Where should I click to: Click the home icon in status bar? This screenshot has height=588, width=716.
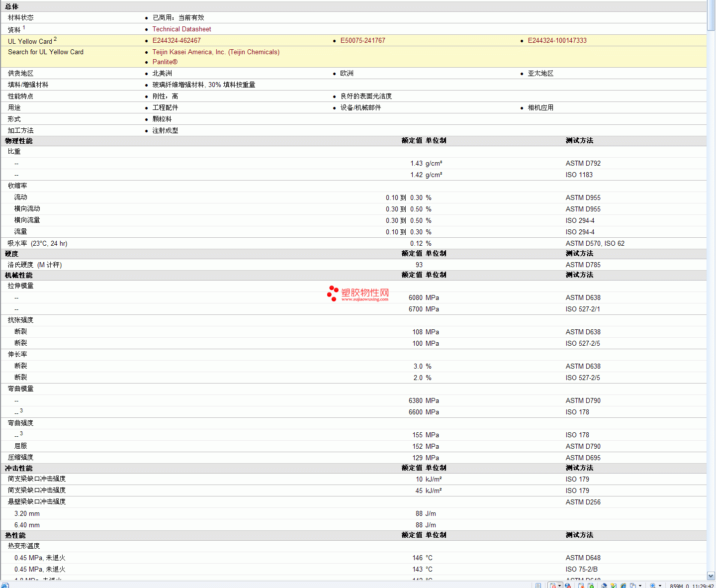[x=604, y=586]
